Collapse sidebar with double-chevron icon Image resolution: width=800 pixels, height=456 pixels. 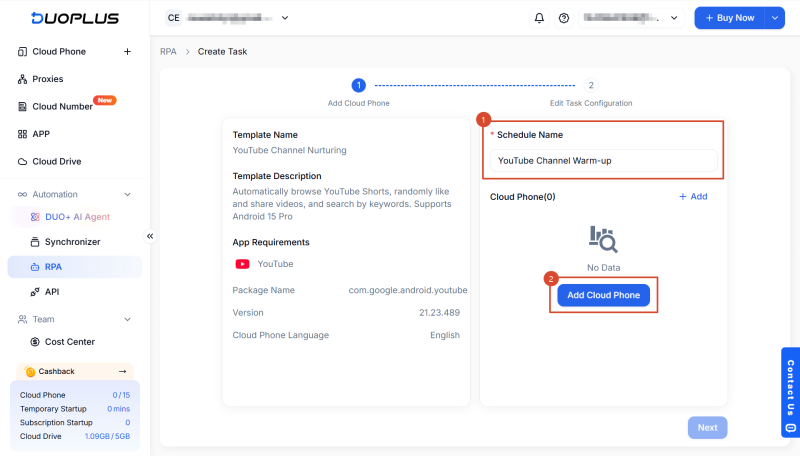tap(150, 236)
